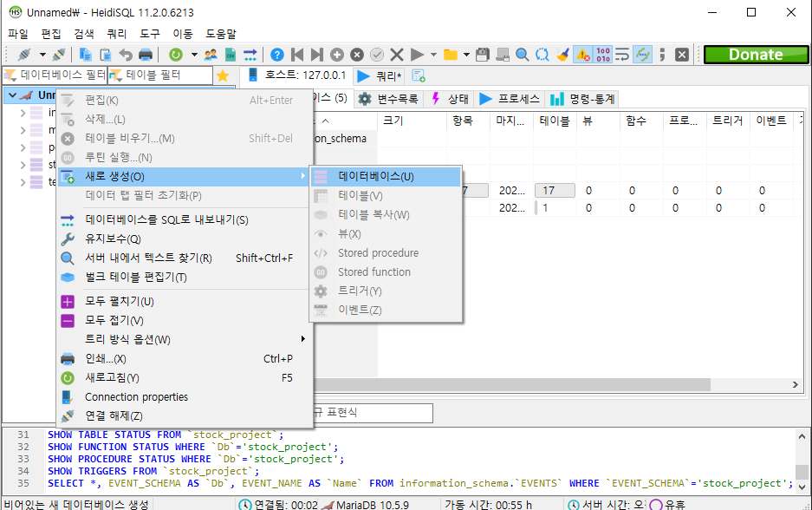Viewport: 812px width, 510px height.
Task: Click the open SQL file folder icon
Action: point(451,55)
